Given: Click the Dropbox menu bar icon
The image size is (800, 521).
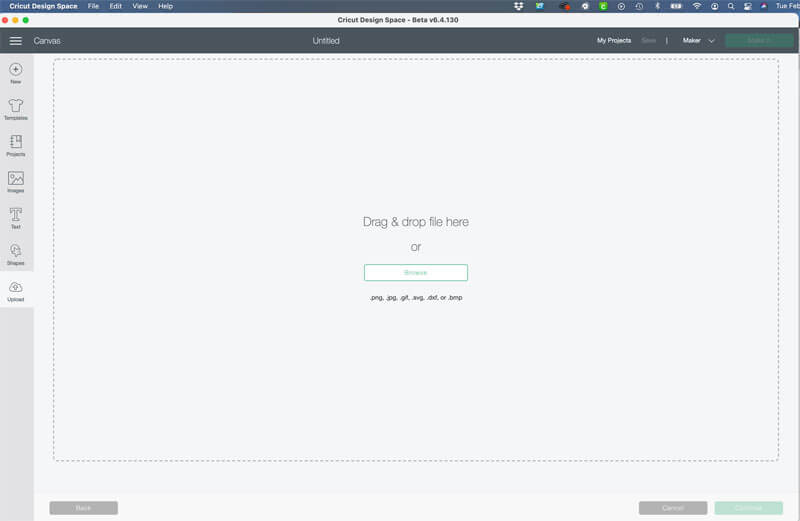Looking at the screenshot, I should 519,6.
